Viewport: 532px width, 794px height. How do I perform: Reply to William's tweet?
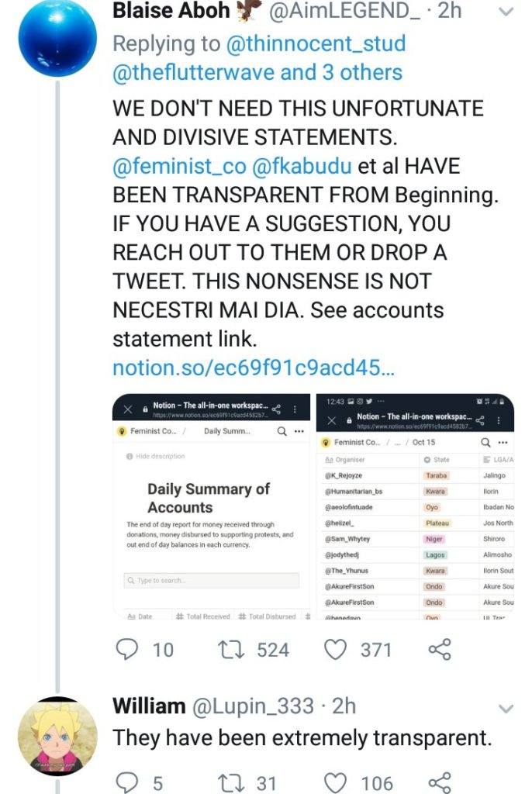pos(127,782)
